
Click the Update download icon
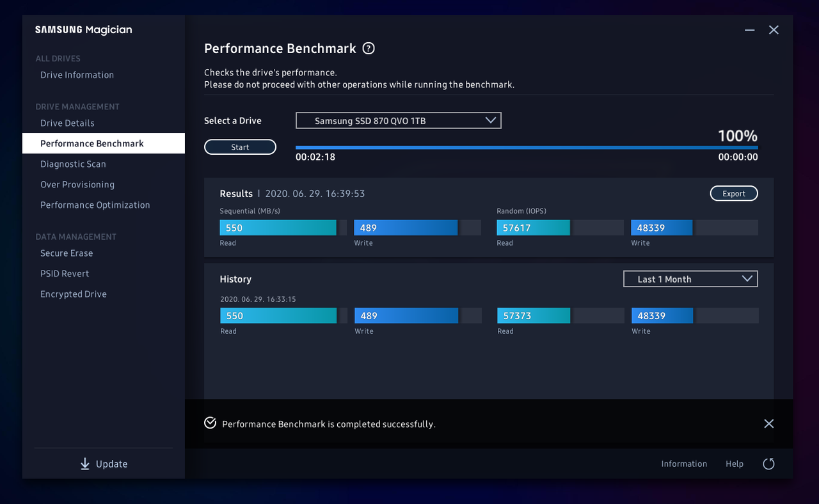coord(84,464)
